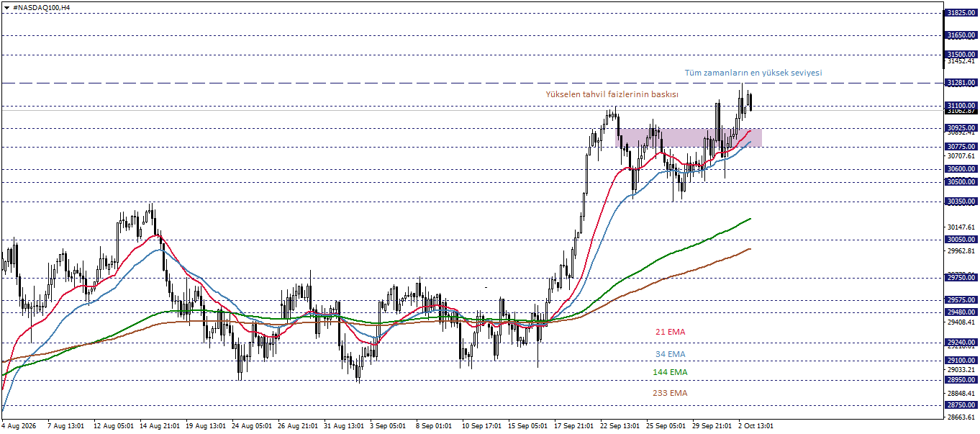The width and height of the screenshot is (980, 434).
Task: Click the 233 EMA legend label
Action: pyautogui.click(x=670, y=393)
